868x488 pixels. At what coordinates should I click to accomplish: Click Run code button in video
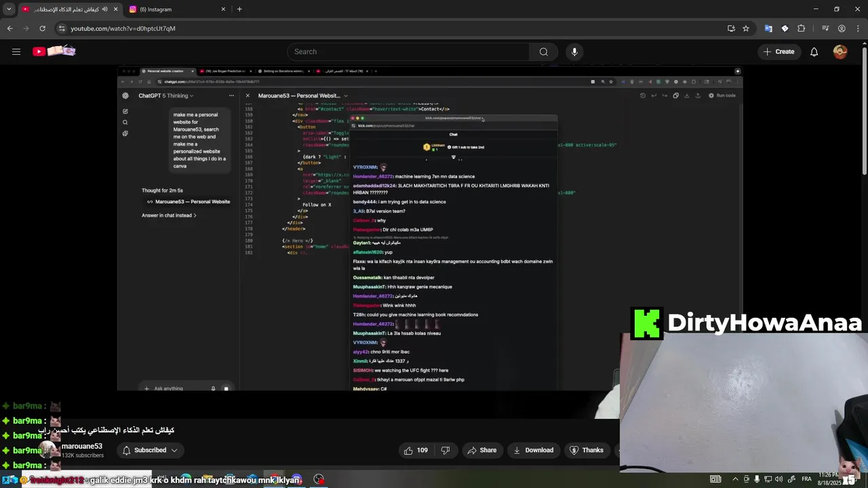[x=722, y=96]
